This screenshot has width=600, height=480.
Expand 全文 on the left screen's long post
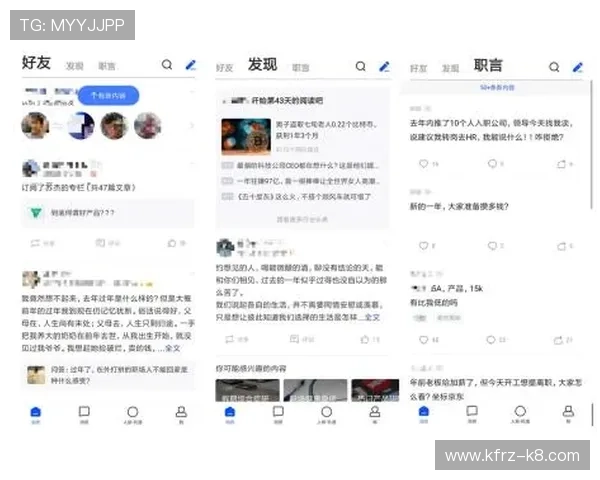(x=173, y=348)
